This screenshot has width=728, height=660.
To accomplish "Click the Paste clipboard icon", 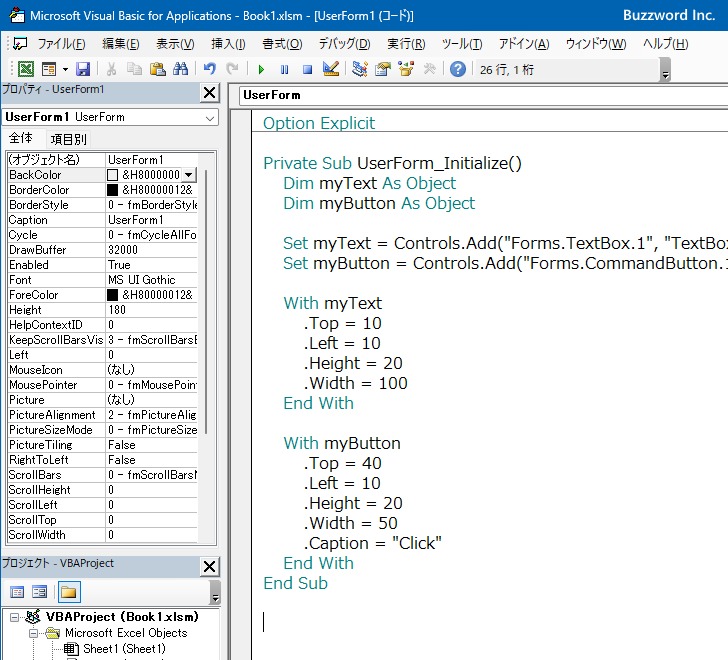I will (158, 69).
